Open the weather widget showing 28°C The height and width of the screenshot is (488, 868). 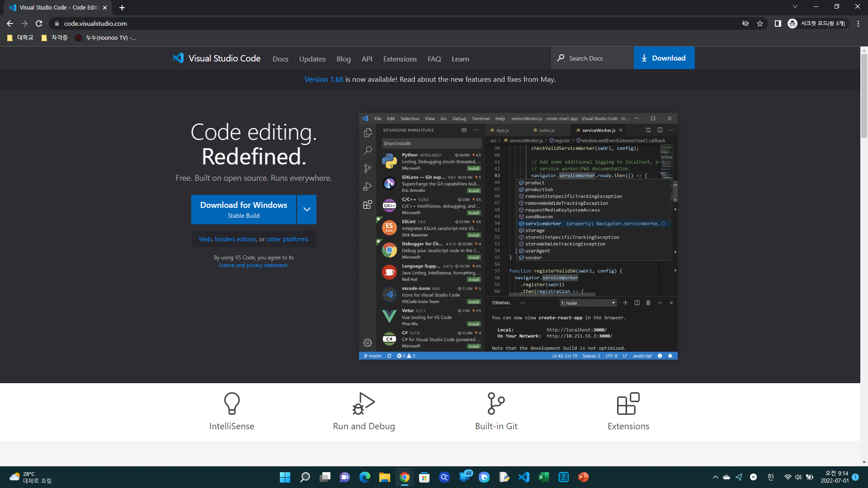31,477
